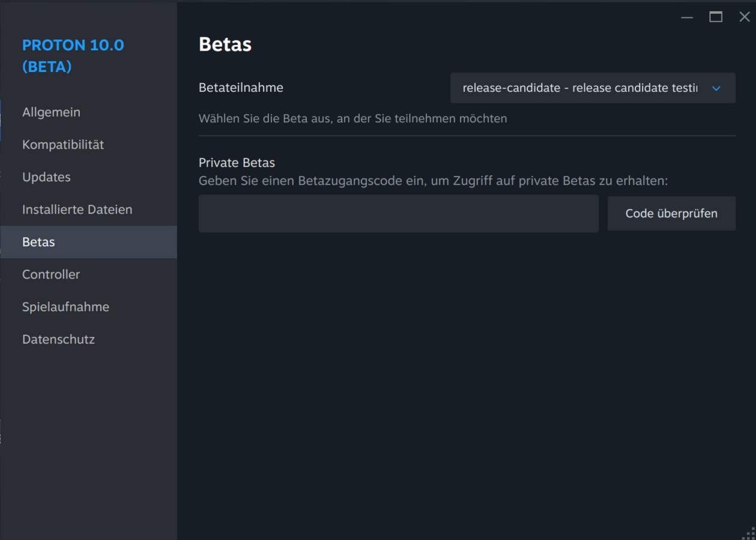
Task: Go to the Updates section
Action: coord(88,177)
